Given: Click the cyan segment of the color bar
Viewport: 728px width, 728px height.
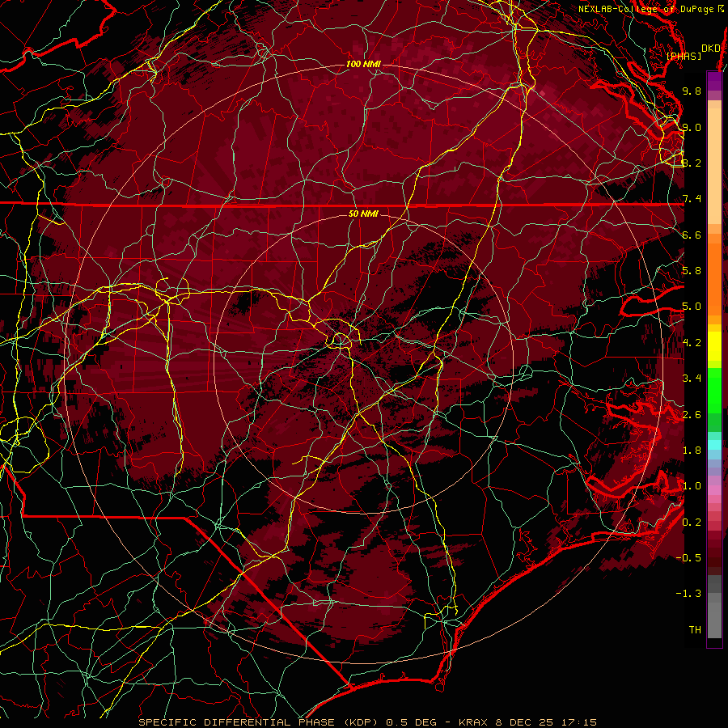Looking at the screenshot, I should click(x=714, y=445).
